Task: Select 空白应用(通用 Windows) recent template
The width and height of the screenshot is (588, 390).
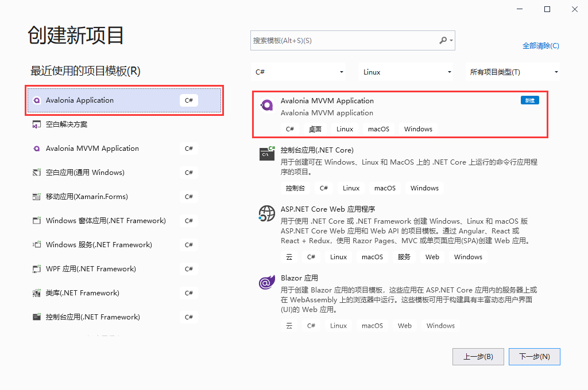Action: [x=124, y=172]
